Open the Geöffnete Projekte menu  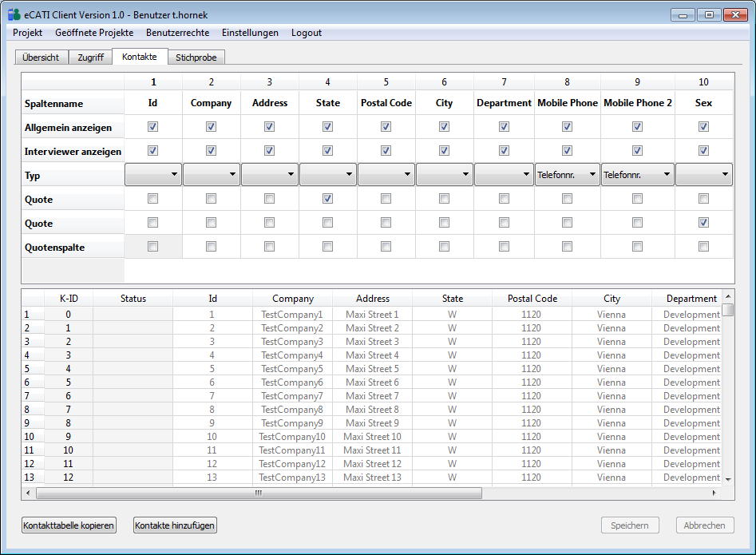(x=94, y=33)
